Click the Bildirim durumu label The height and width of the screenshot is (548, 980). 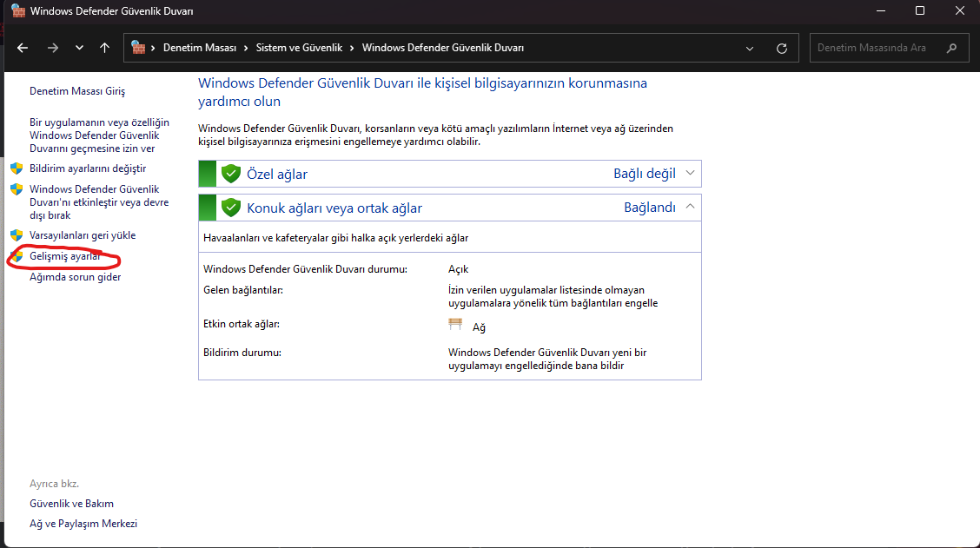point(242,353)
